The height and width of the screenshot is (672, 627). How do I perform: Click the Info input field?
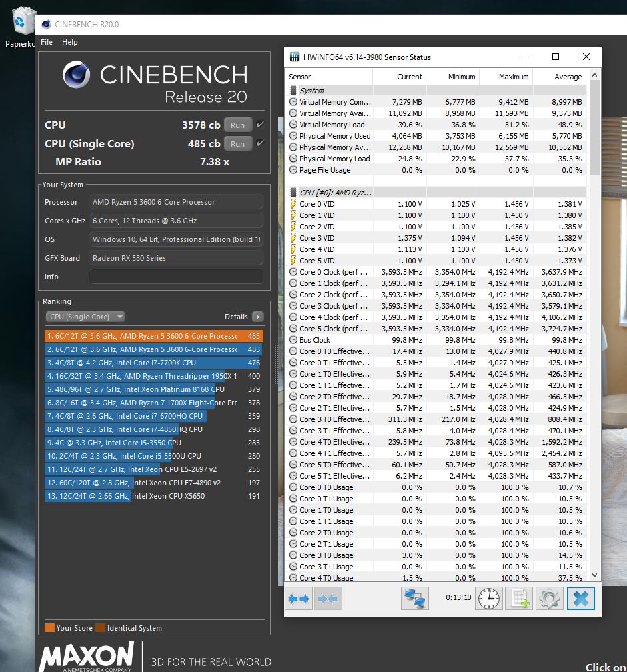pos(176,277)
